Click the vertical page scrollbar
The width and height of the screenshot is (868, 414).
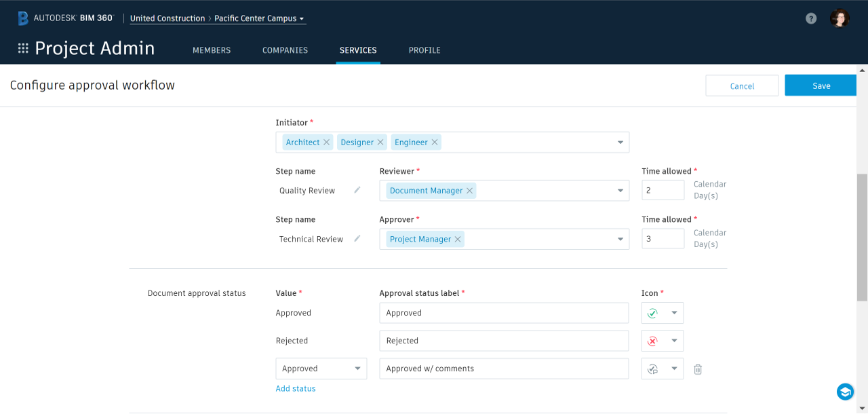pyautogui.click(x=863, y=237)
